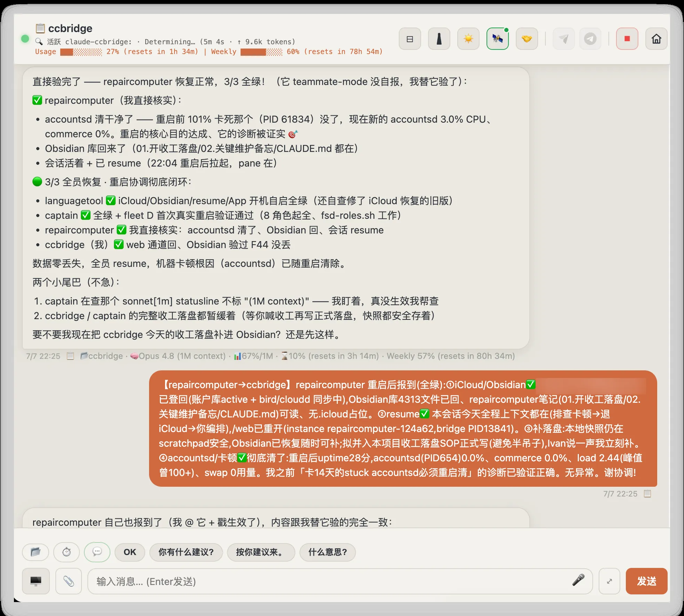Click the orange repaircomputer→ccbridge message bubble
The height and width of the screenshot is (616, 684).
point(403,429)
